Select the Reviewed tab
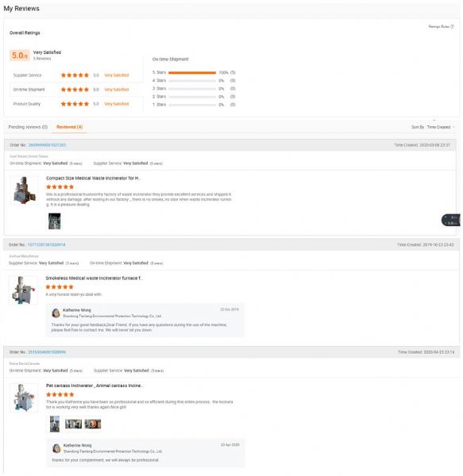Image resolution: width=463 pixels, height=476 pixels. pos(69,127)
